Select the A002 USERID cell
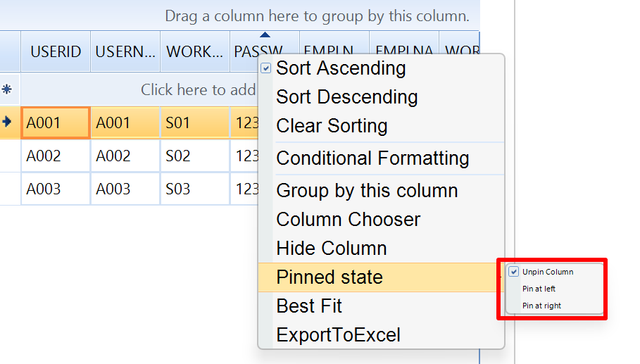The image size is (640, 364). click(x=56, y=156)
